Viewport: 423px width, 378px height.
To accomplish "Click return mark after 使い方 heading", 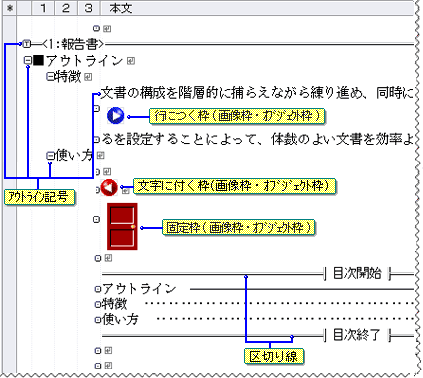I will 101,155.
